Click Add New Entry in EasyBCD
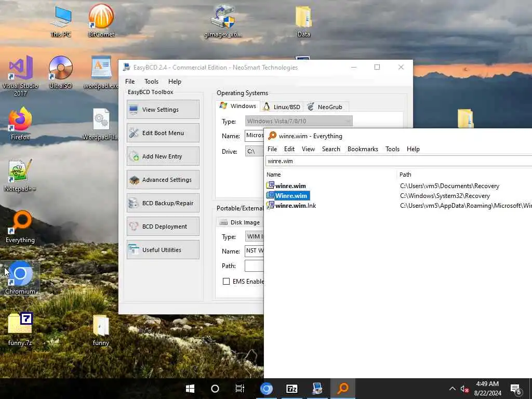Screen dimensions: 532x399 coord(163,156)
